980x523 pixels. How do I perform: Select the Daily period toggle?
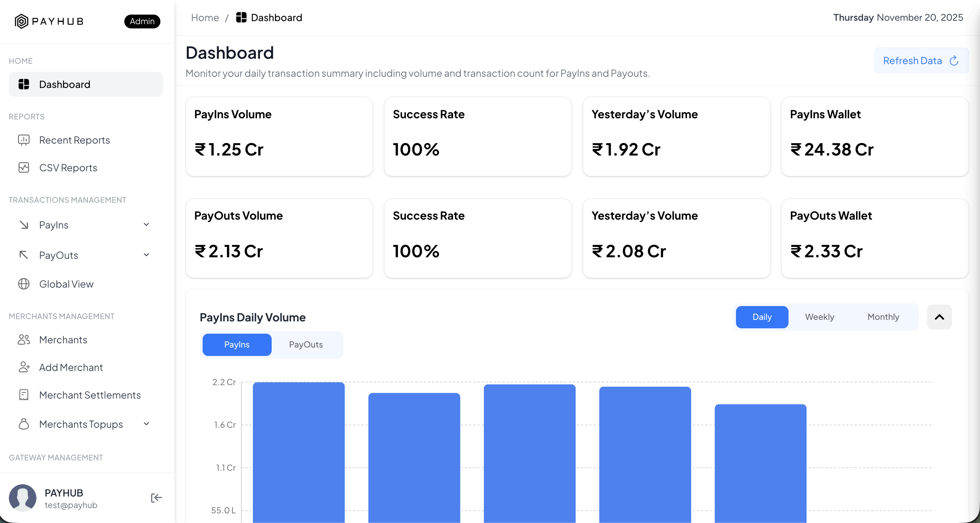(x=762, y=317)
